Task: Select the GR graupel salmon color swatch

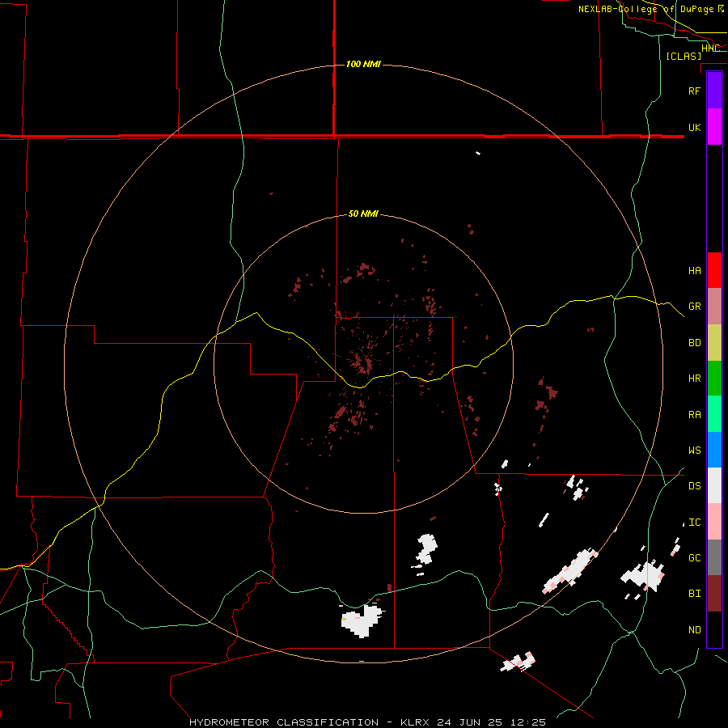Action: click(714, 307)
